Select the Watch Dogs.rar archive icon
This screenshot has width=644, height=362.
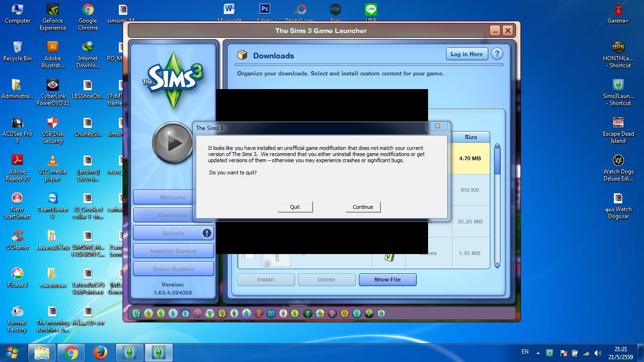point(618,206)
